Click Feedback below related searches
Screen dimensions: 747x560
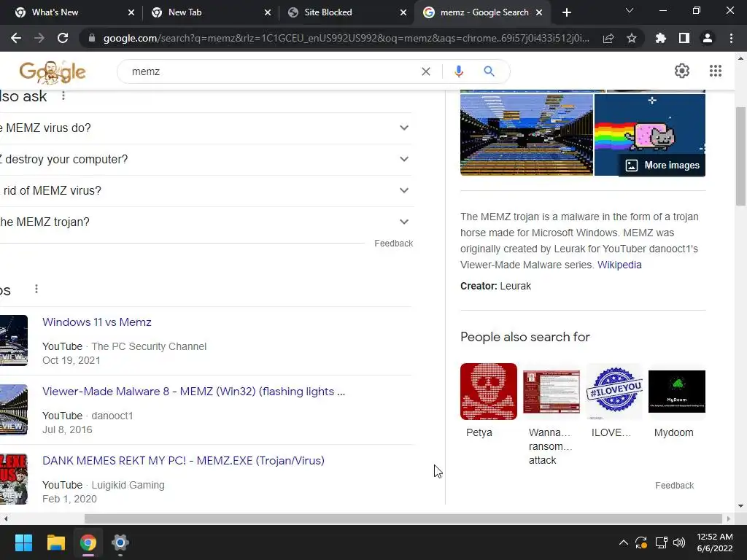coord(674,485)
